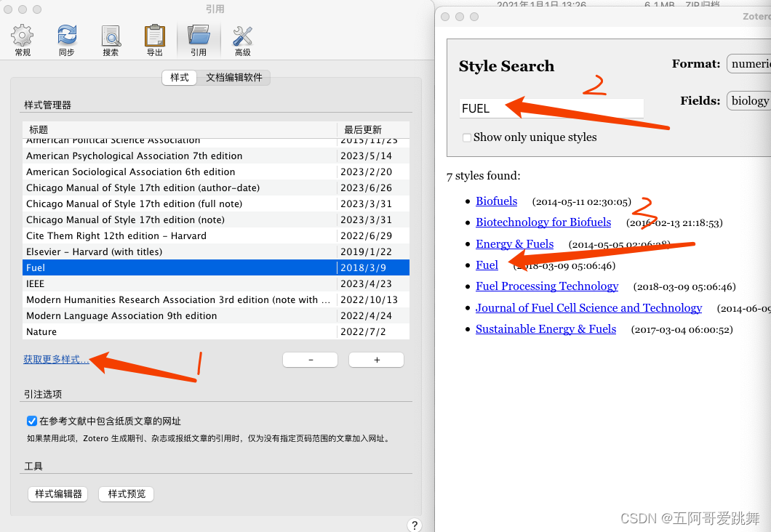Select American Psychological Association 7th edition row
Image resolution: width=771 pixels, height=532 pixels.
coord(216,156)
